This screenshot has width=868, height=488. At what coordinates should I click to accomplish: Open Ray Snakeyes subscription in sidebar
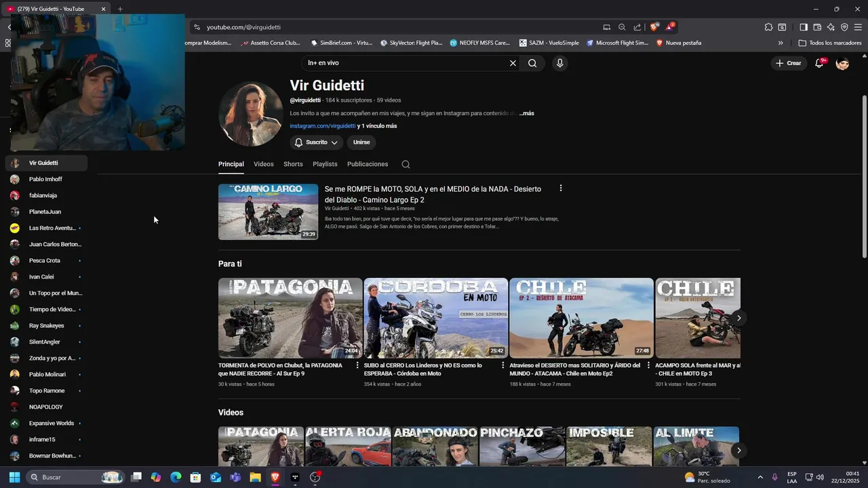(46, 325)
